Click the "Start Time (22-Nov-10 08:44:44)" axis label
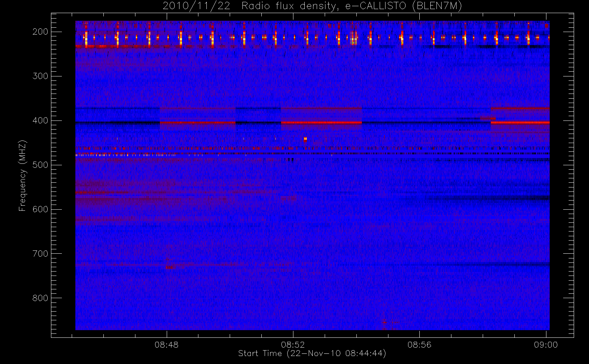The width and height of the screenshot is (589, 364). click(x=312, y=353)
